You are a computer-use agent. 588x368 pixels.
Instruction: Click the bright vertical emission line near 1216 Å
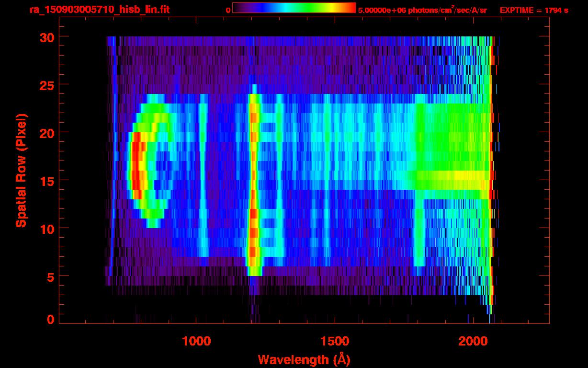tap(254, 184)
